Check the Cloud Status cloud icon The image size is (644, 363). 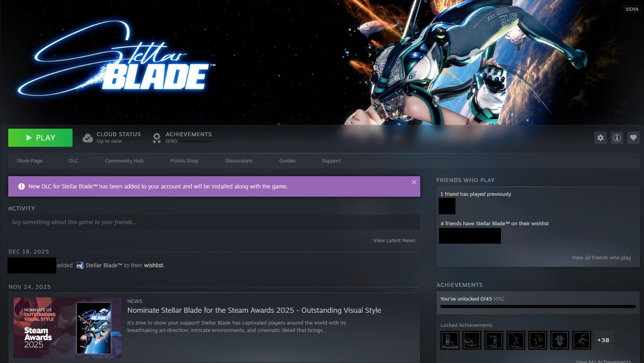tap(88, 138)
